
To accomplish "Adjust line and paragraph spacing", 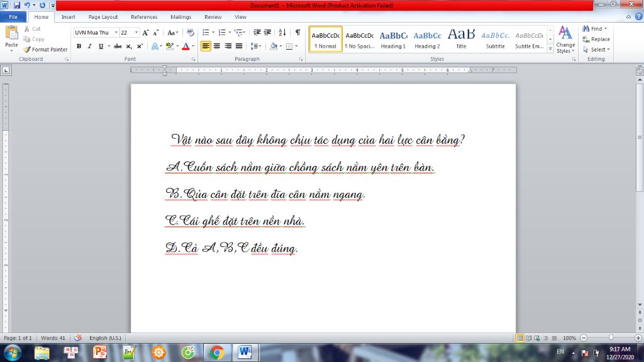I will (255, 47).
